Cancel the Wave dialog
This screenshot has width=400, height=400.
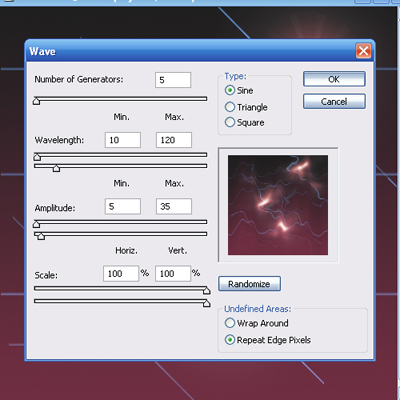334,101
